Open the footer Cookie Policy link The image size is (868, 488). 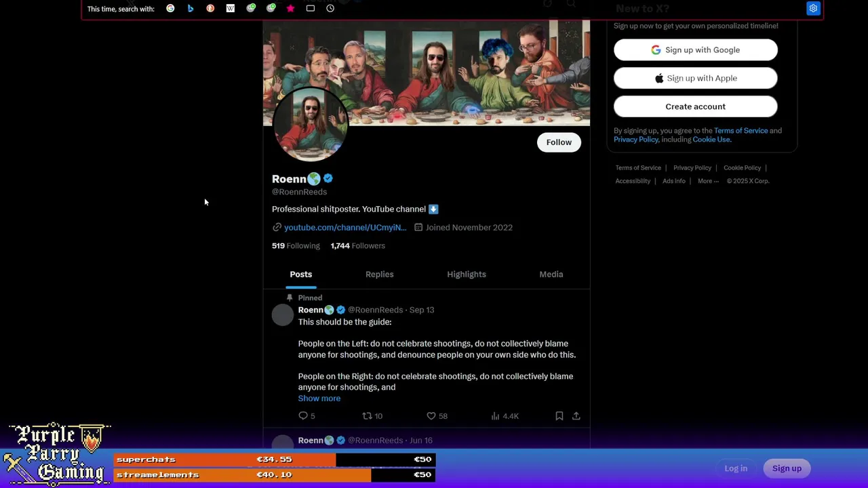[x=742, y=168]
